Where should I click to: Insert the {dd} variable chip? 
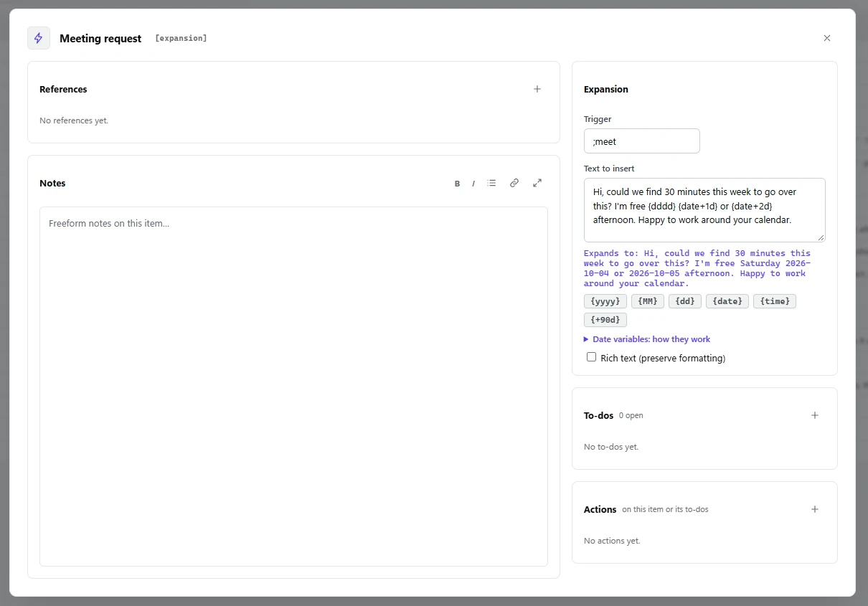point(685,301)
